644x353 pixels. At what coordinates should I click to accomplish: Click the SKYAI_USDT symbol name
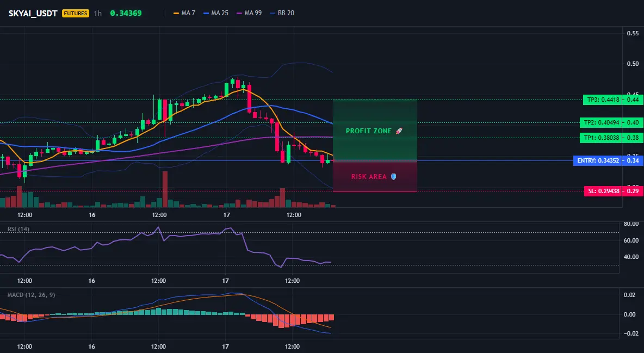(x=33, y=13)
